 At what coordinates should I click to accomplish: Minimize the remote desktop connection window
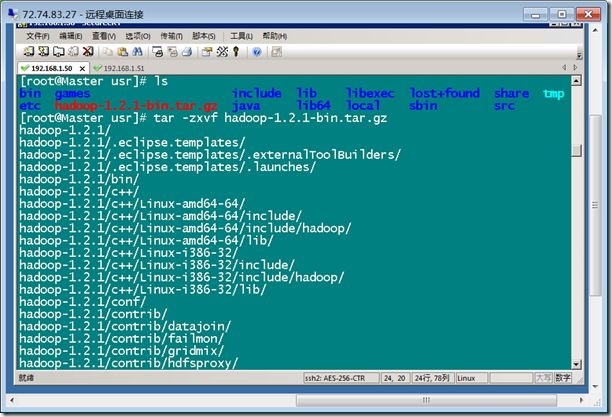click(x=535, y=14)
